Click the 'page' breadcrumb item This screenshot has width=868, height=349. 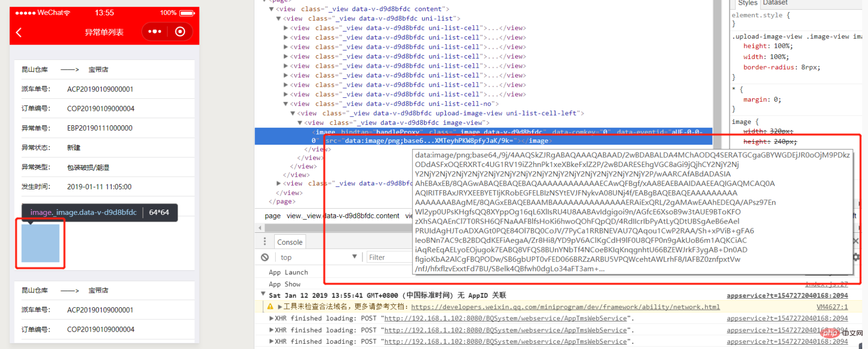[272, 216]
